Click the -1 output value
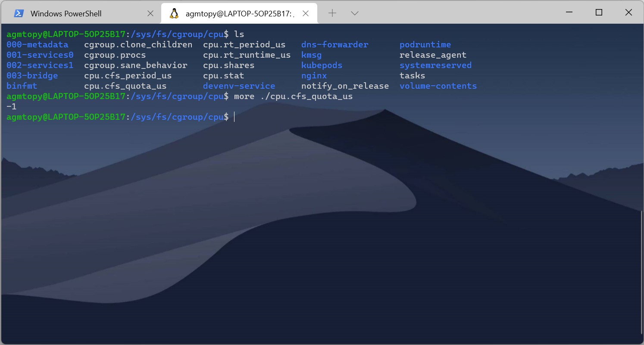The width and height of the screenshot is (644, 345). (x=12, y=106)
